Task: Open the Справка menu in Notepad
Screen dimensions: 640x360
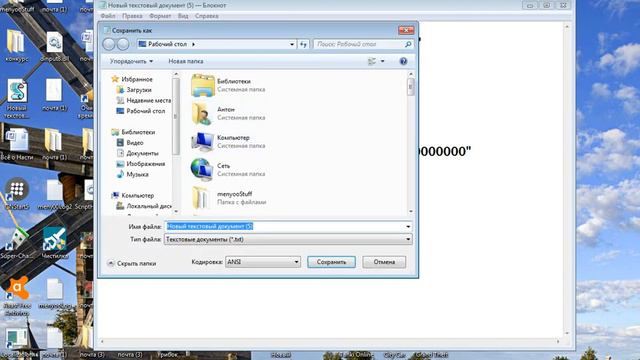Action: pos(207,16)
